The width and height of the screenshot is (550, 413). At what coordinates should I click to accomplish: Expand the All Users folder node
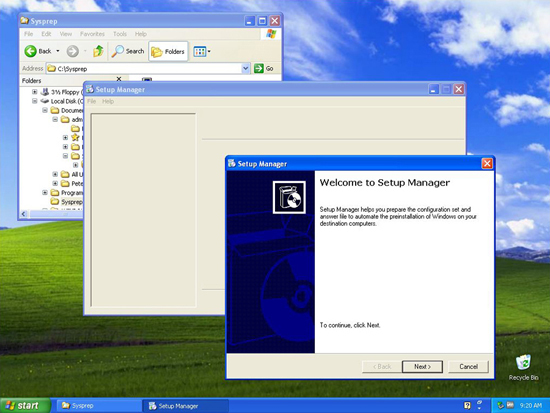click(55, 174)
